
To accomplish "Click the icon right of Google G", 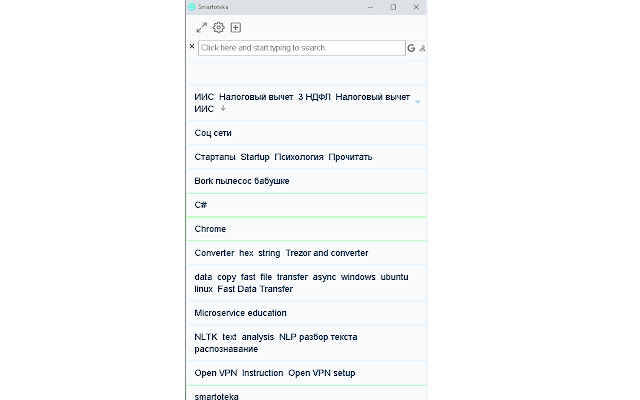I will click(x=422, y=48).
